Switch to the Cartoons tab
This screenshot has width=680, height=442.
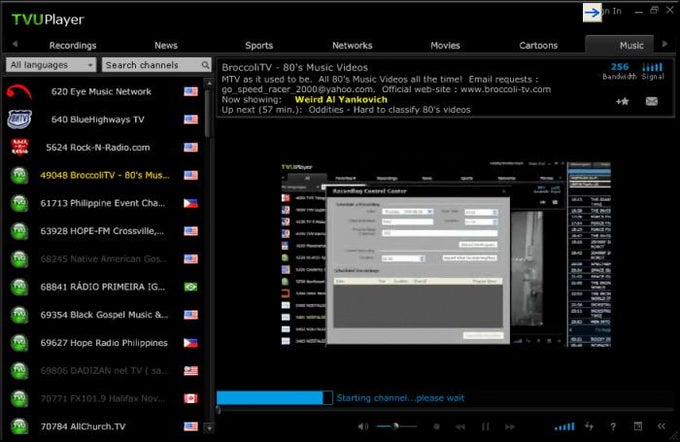[538, 46]
